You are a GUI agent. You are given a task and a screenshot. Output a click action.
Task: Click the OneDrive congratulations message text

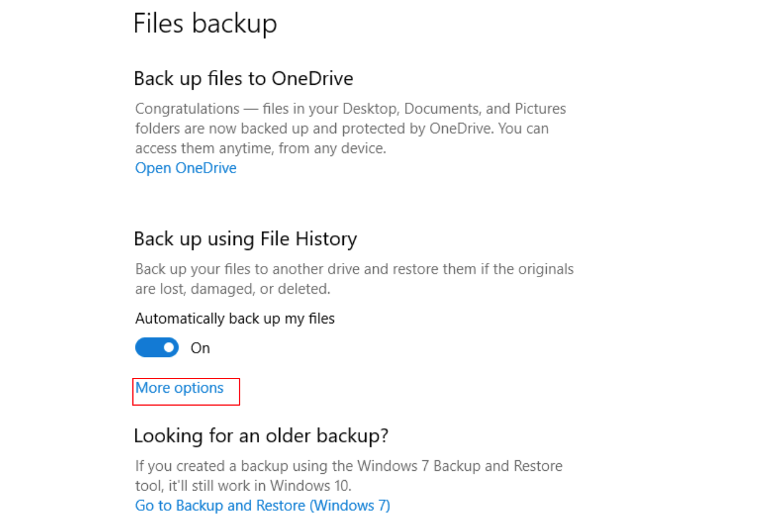pos(350,128)
